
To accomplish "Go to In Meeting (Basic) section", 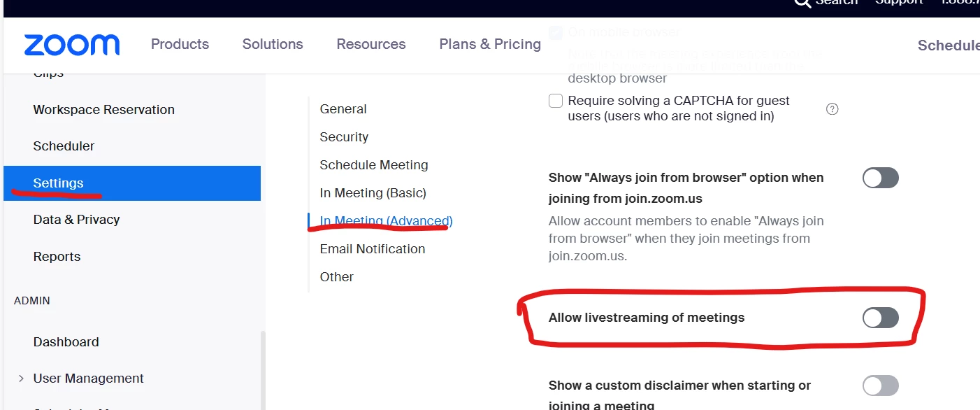I will pyautogui.click(x=373, y=193).
